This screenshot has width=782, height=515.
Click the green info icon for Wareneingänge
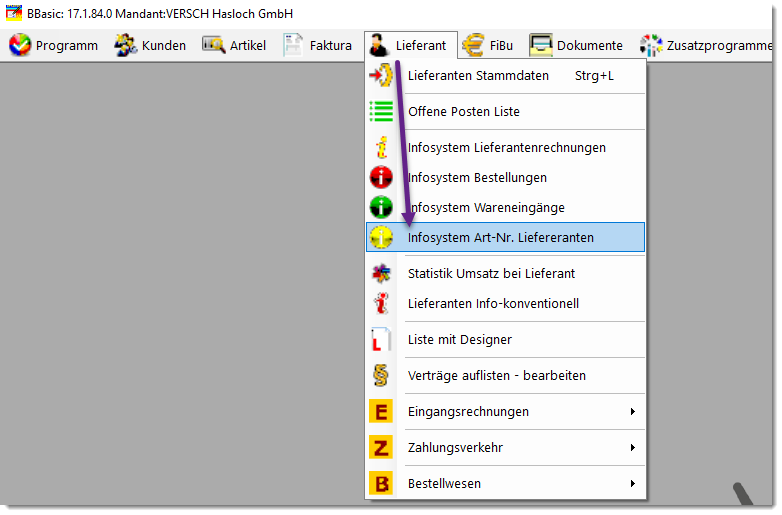tap(381, 207)
